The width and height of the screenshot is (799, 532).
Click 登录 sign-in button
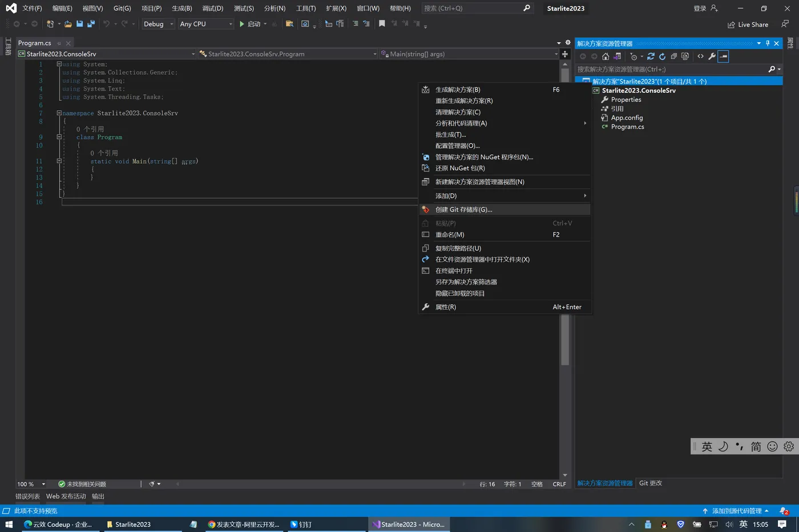pos(705,8)
